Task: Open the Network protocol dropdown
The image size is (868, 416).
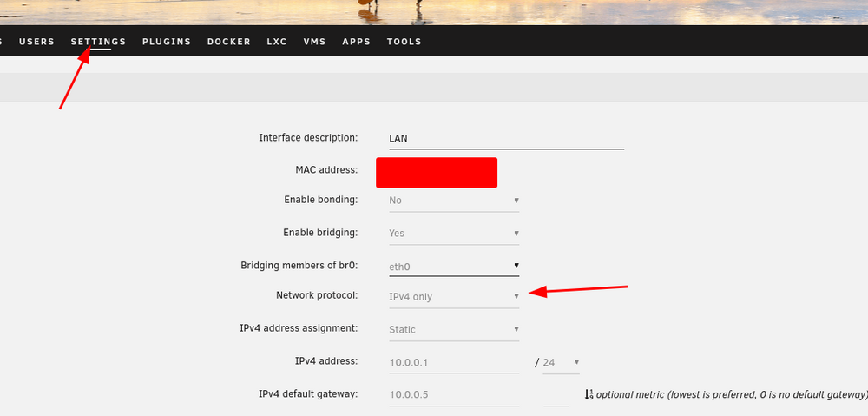Action: coord(454,296)
